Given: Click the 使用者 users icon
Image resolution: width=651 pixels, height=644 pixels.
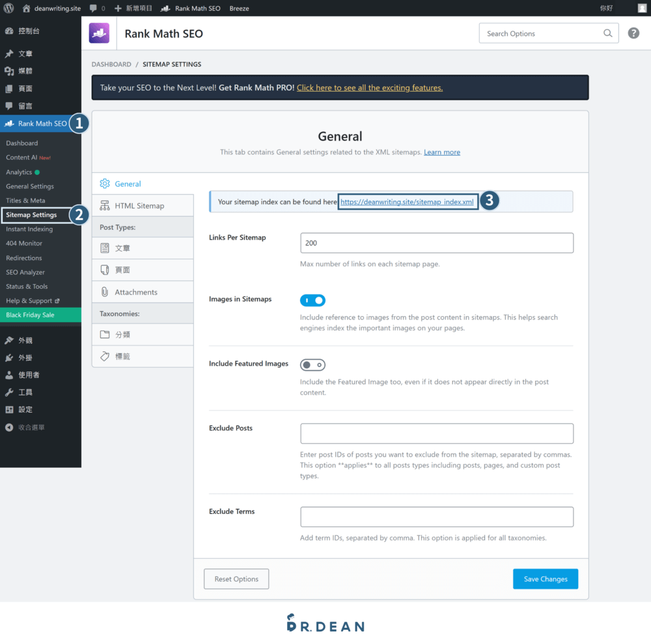Looking at the screenshot, I should pyautogui.click(x=9, y=375).
